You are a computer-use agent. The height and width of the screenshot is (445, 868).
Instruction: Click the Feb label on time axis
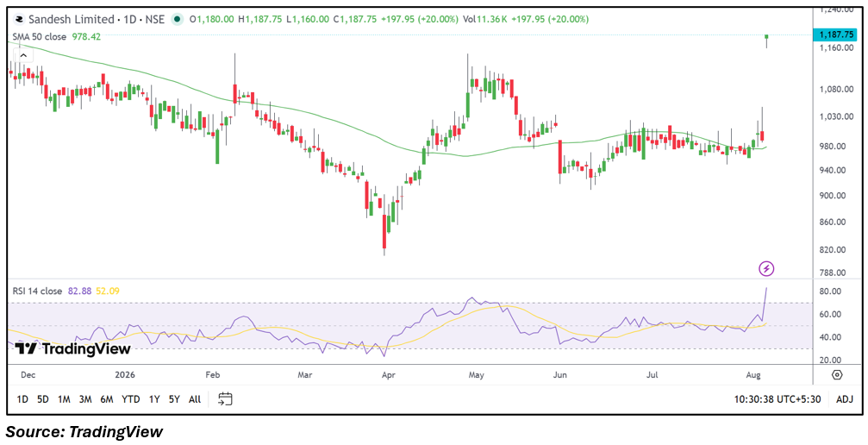(212, 375)
